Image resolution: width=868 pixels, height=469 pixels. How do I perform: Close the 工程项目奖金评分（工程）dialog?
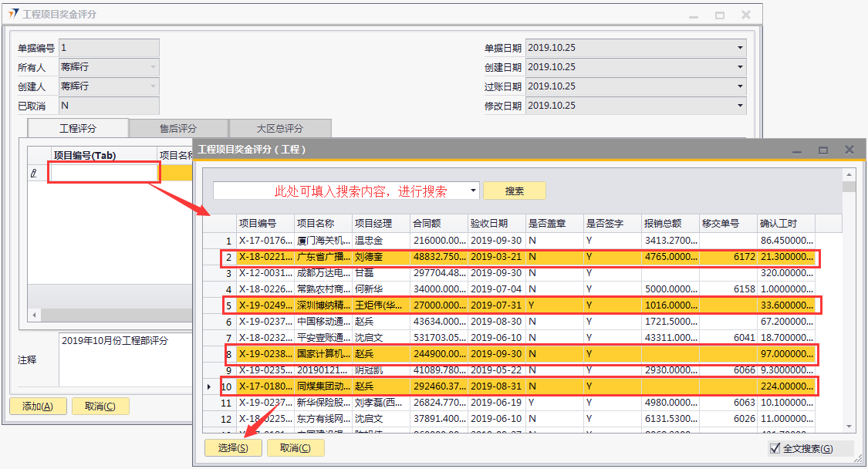coord(849,150)
